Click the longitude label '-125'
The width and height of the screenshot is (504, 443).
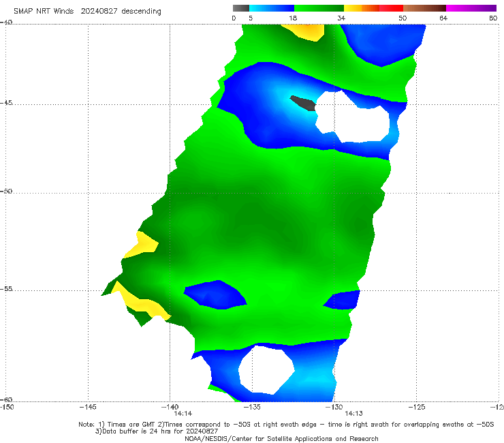tap(417, 407)
